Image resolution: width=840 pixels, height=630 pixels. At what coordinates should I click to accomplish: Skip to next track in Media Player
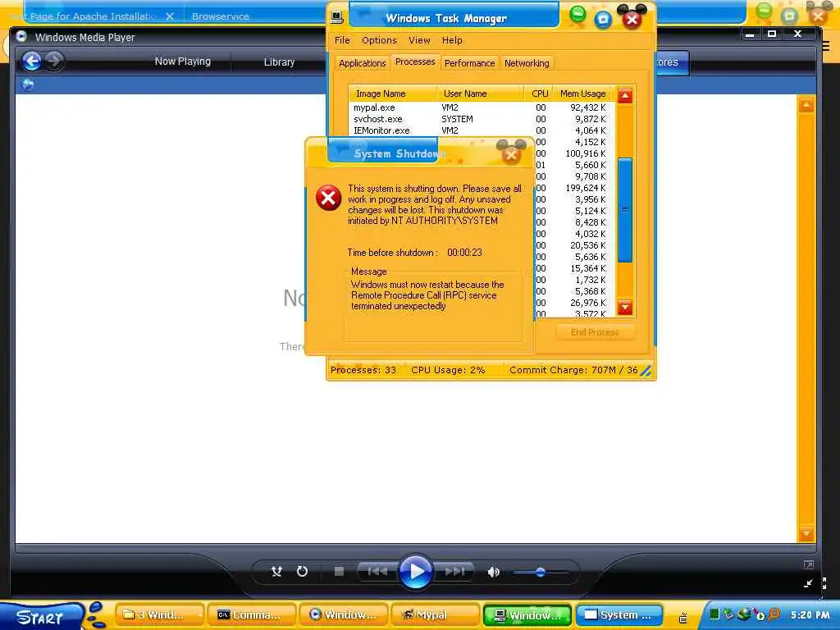pyautogui.click(x=454, y=572)
